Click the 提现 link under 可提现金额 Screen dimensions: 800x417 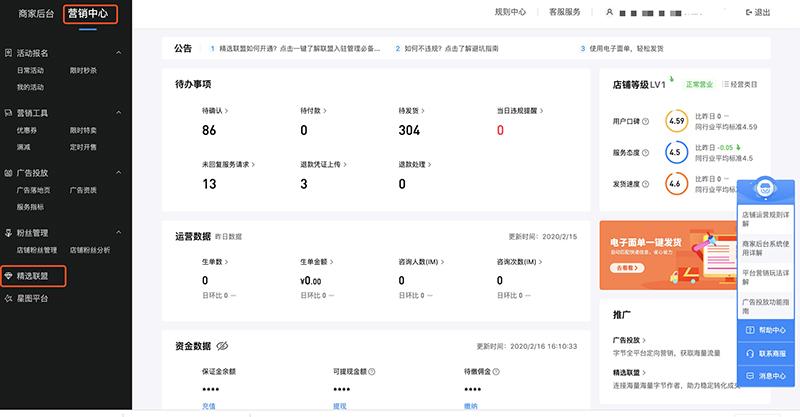pyautogui.click(x=340, y=406)
